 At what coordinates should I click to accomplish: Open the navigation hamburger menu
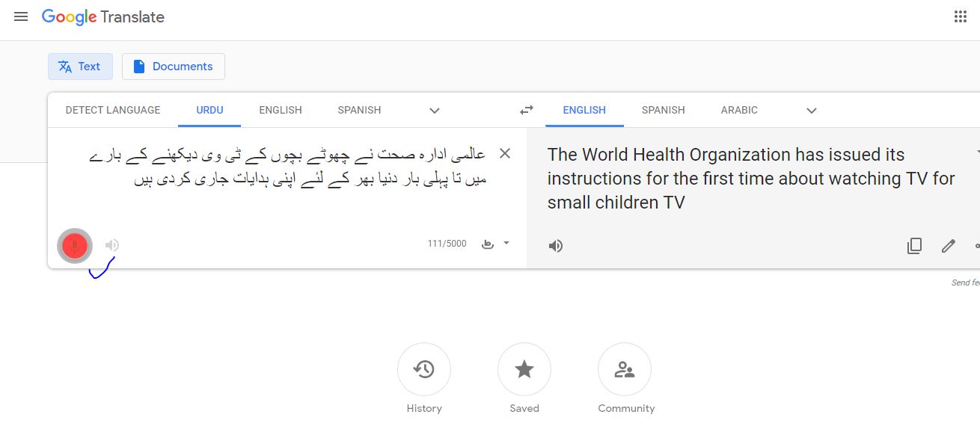coord(21,16)
